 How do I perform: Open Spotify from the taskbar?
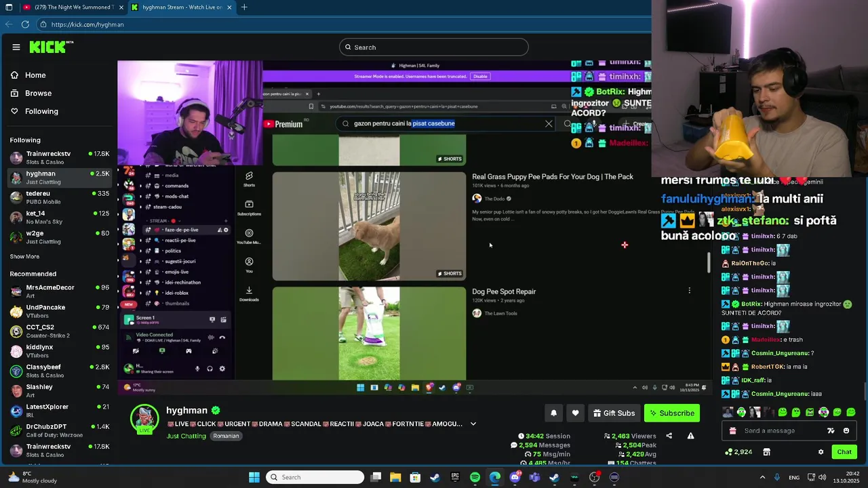(x=475, y=477)
